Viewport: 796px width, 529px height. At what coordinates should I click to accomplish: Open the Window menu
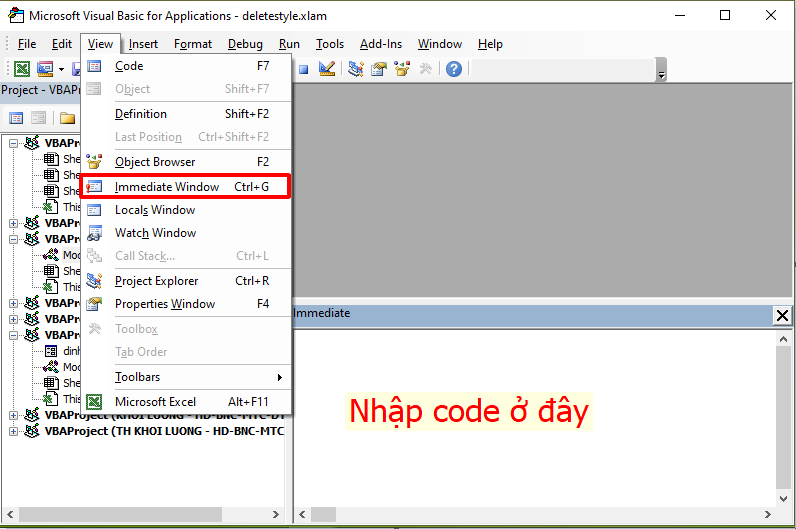[x=440, y=44]
